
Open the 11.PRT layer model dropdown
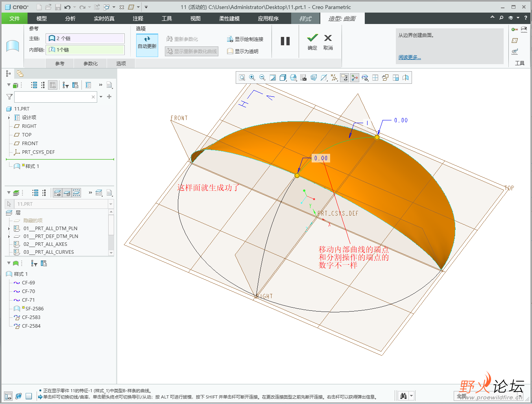[x=111, y=204]
